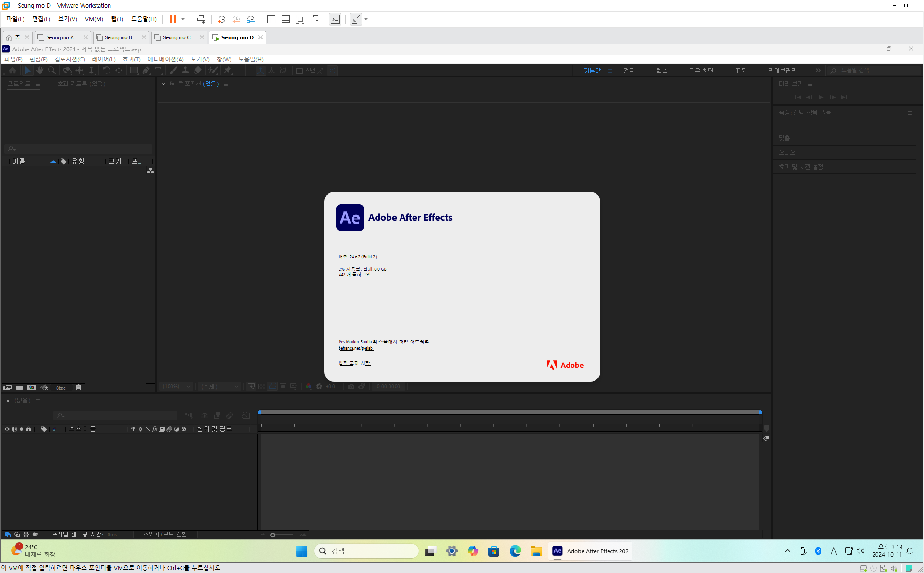
Task: Click the VMware snapshot take icon
Action: [221, 19]
